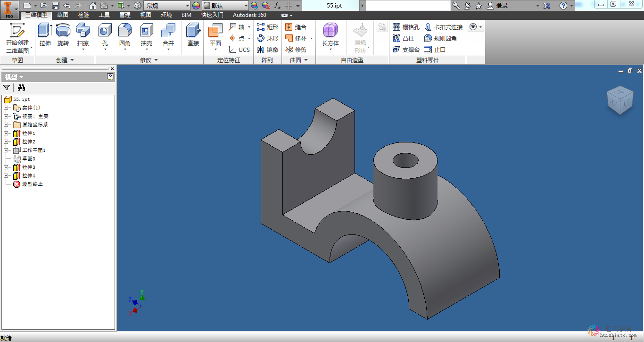The height and width of the screenshot is (342, 644).
Task: Save the file with the floppy icon
Action: tap(55, 6)
